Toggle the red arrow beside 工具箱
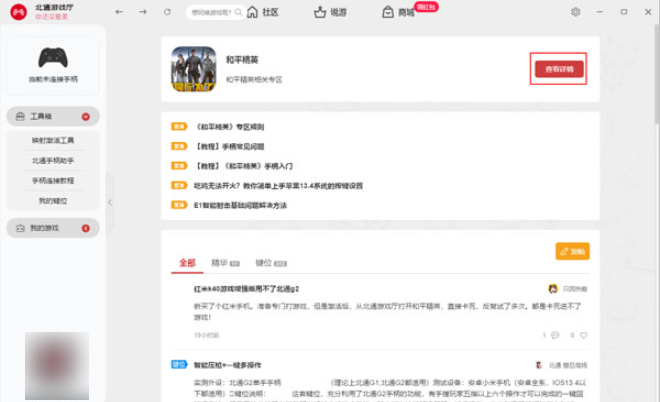This screenshot has width=660, height=402. (x=85, y=117)
